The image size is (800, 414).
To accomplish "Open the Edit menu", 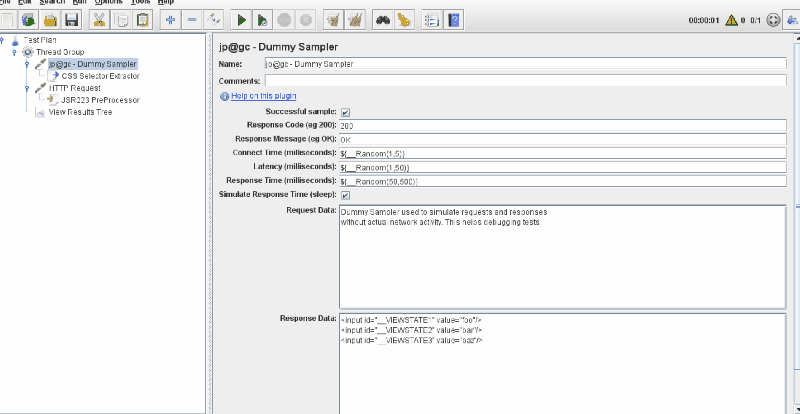I will coord(24,2).
